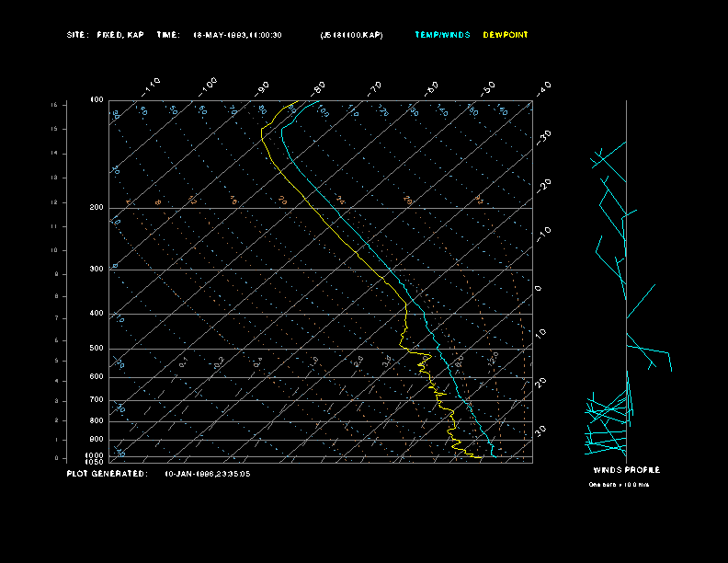Click the -30 label on right edge
Viewport: 728px width, 563px height.
coord(544,137)
